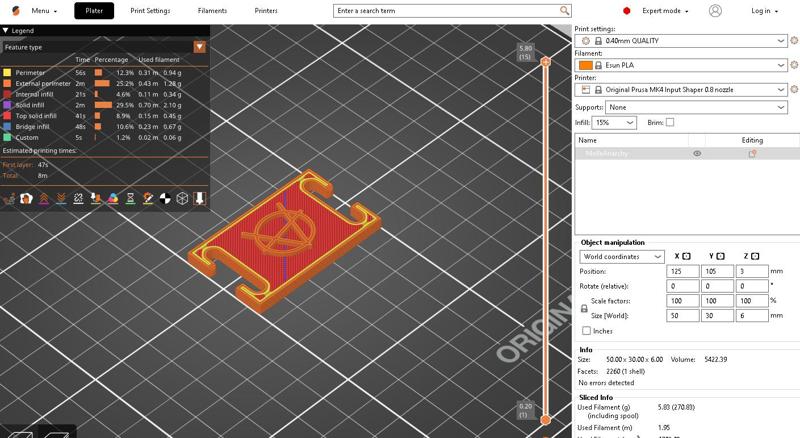Viewport: 800px width, 438px height.
Task: Toggle Shells cube icon
Action: [182, 199]
